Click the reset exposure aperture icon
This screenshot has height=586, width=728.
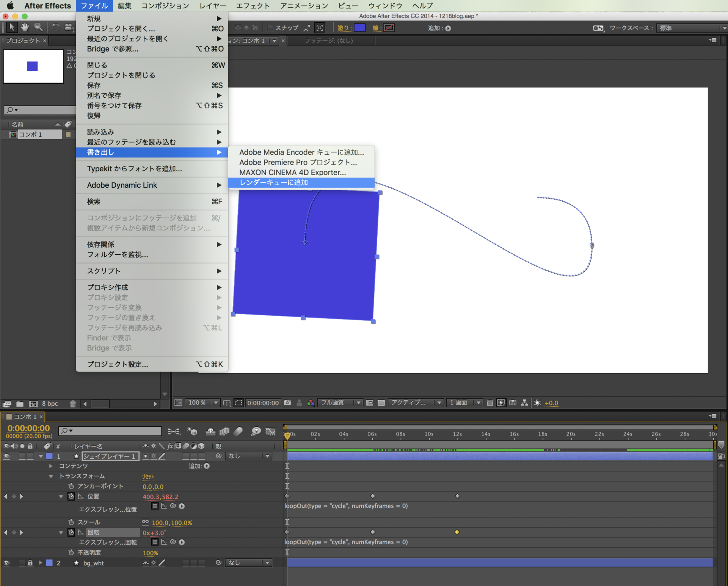pos(537,403)
